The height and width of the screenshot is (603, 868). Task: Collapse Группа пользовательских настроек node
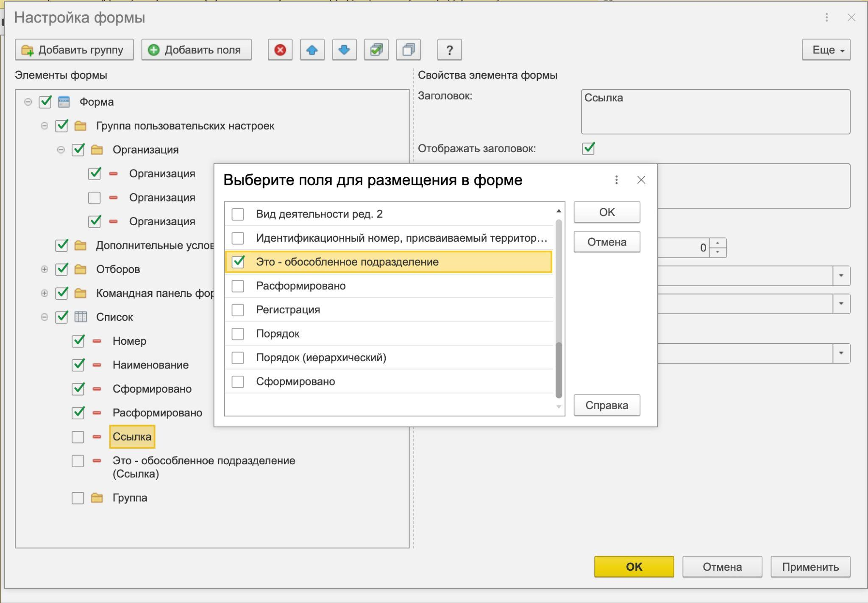pos(45,126)
